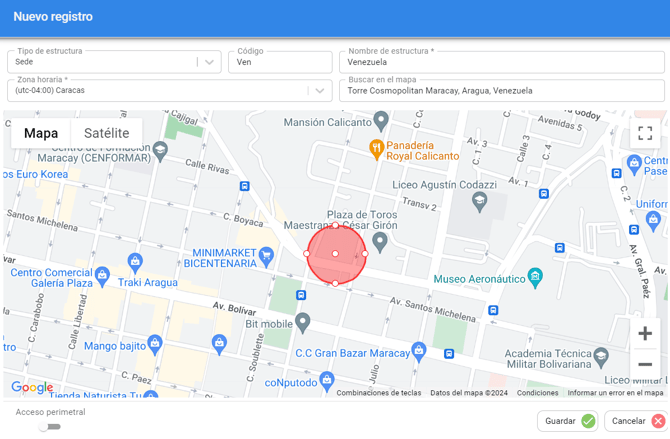The width and height of the screenshot is (670, 439).
Task: Zoom out on the map
Action: click(x=645, y=365)
